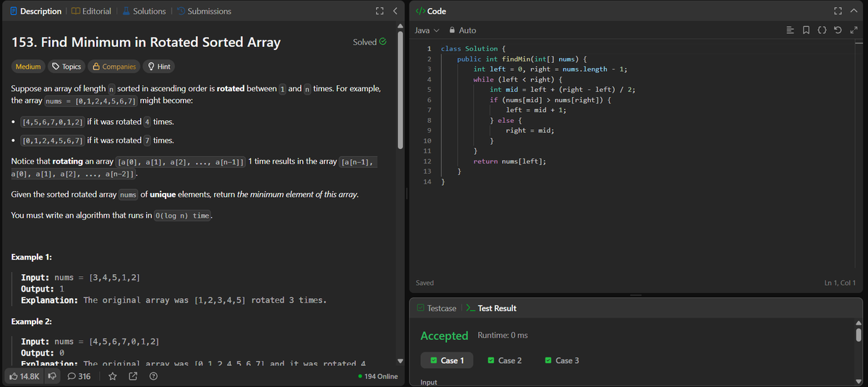Select Case 3 test result
The image size is (868, 387).
562,360
